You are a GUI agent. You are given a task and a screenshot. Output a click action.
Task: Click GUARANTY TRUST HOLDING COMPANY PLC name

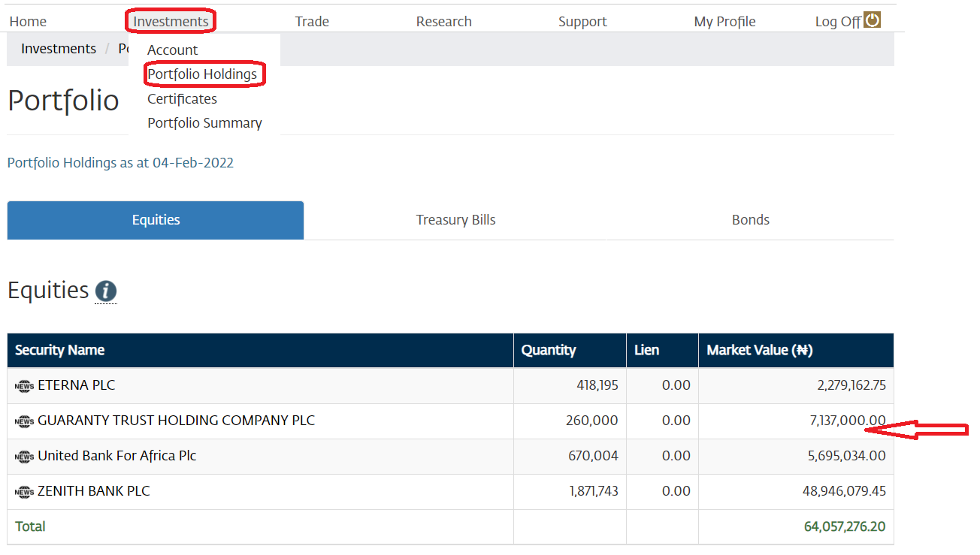tap(176, 421)
